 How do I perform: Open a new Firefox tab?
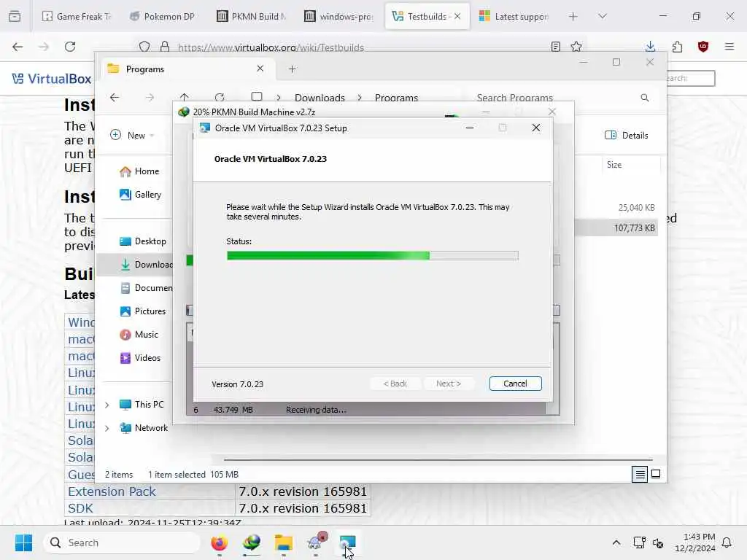click(573, 16)
